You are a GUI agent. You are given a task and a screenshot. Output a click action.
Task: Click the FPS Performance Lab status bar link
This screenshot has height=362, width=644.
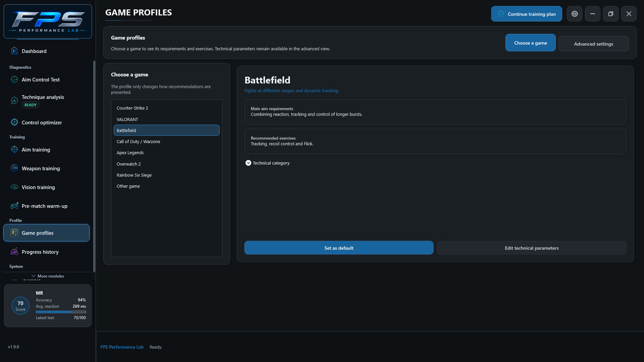pyautogui.click(x=122, y=347)
